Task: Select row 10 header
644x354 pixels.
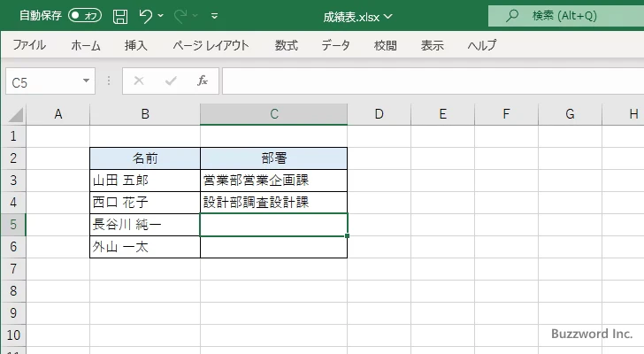Action: [x=13, y=335]
